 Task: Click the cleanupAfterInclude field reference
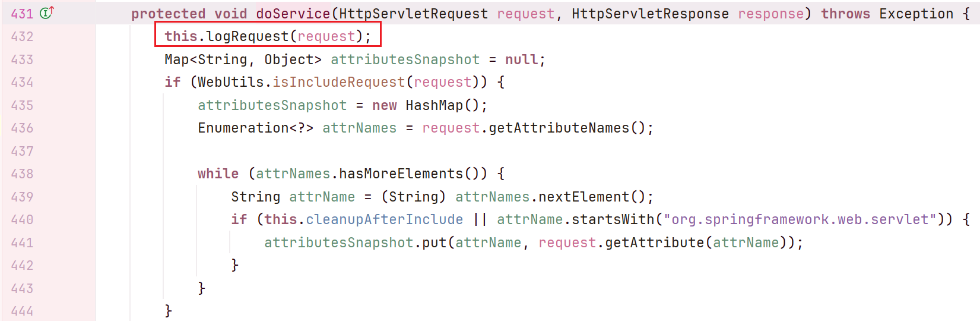pyautogui.click(x=384, y=220)
